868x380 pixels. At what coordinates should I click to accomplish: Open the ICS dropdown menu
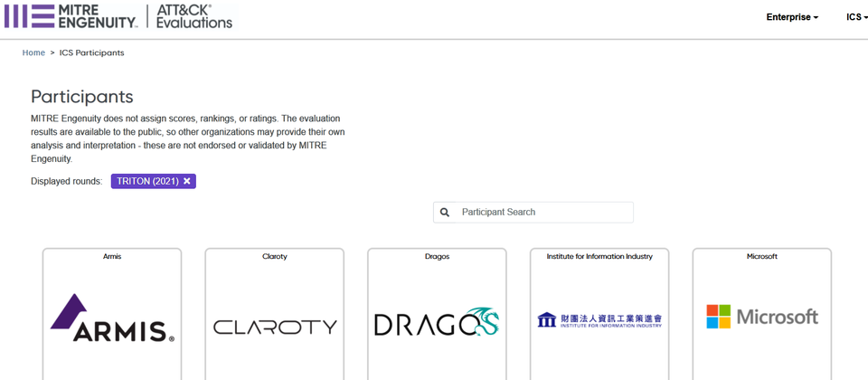pyautogui.click(x=856, y=17)
